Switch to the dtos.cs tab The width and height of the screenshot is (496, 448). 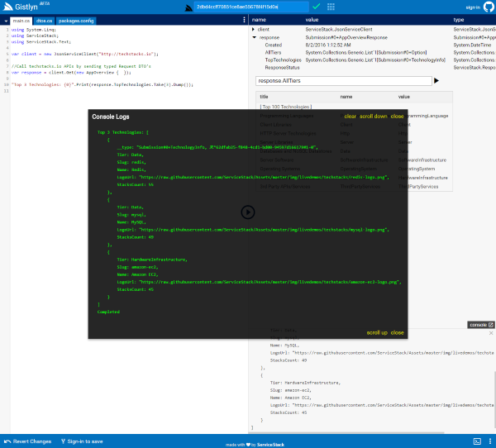(44, 21)
